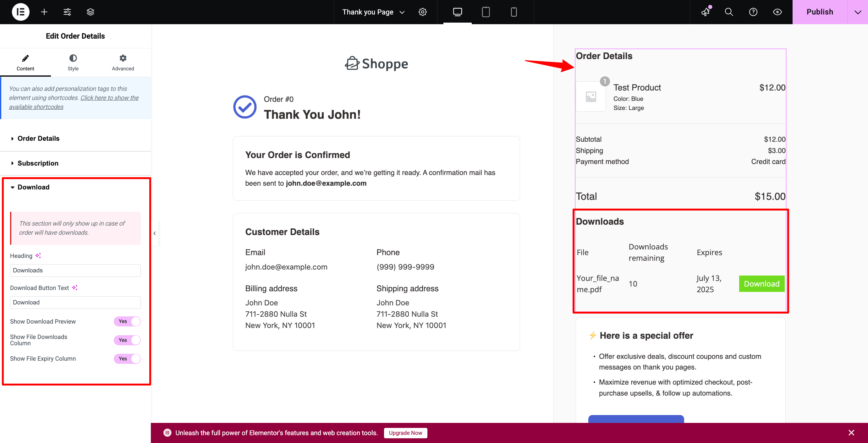The image size is (868, 443).
Task: Click the john.doe@example.com bold email text
Action: point(326,183)
